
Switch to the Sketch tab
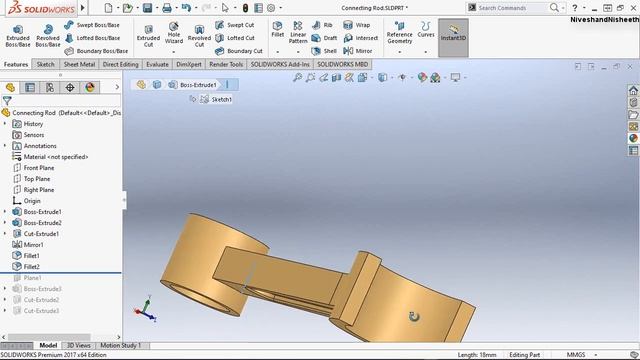pos(45,64)
